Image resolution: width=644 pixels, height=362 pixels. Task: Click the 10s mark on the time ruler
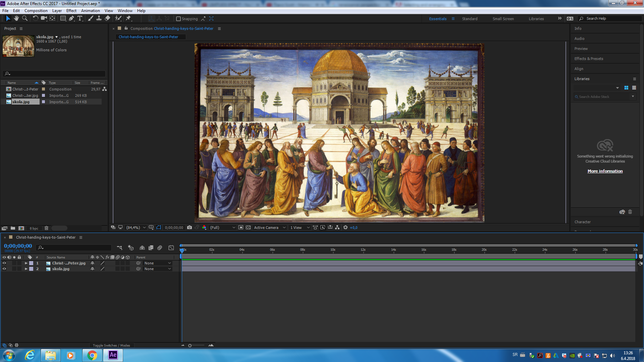[x=333, y=250]
